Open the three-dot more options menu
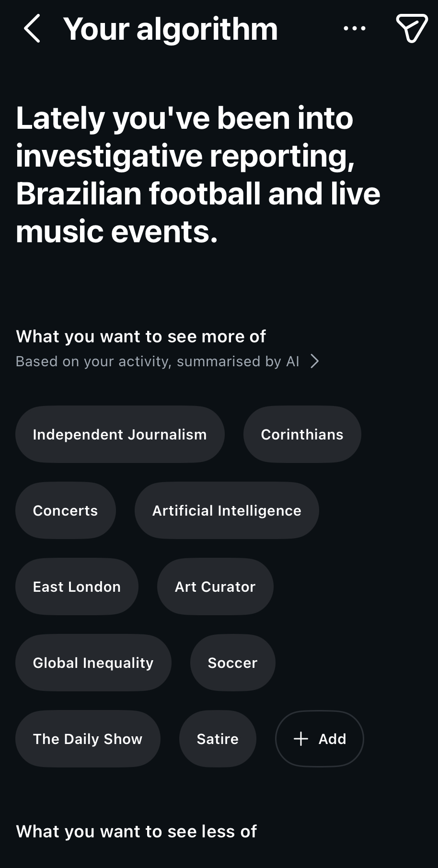The height and width of the screenshot is (868, 438). tap(355, 29)
